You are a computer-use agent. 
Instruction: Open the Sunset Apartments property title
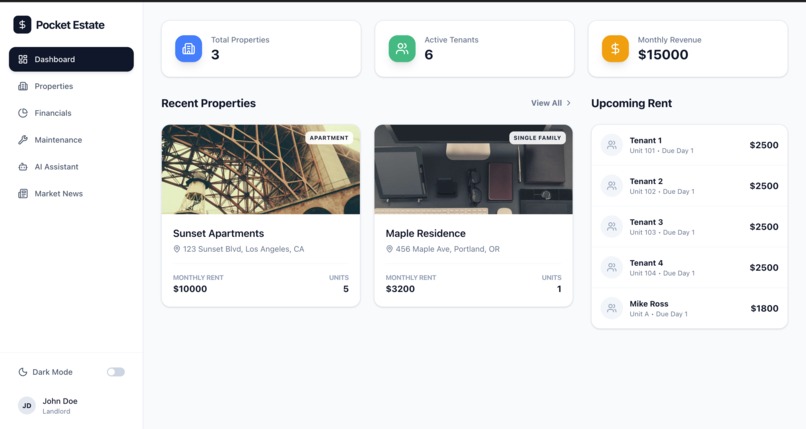click(x=218, y=233)
